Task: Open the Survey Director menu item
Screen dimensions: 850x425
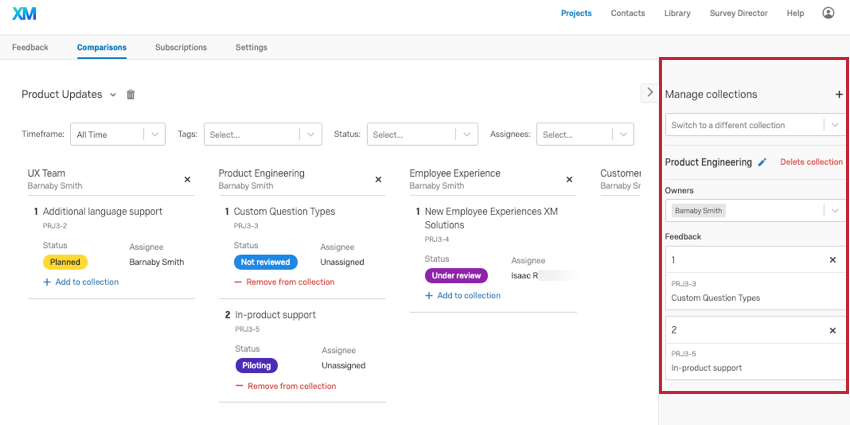Action: (x=740, y=13)
